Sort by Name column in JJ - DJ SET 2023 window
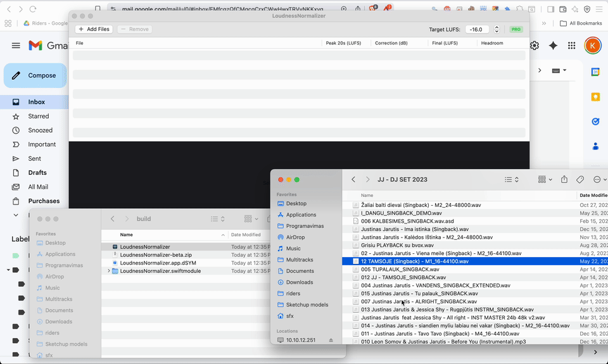The image size is (608, 364). pyautogui.click(x=367, y=196)
